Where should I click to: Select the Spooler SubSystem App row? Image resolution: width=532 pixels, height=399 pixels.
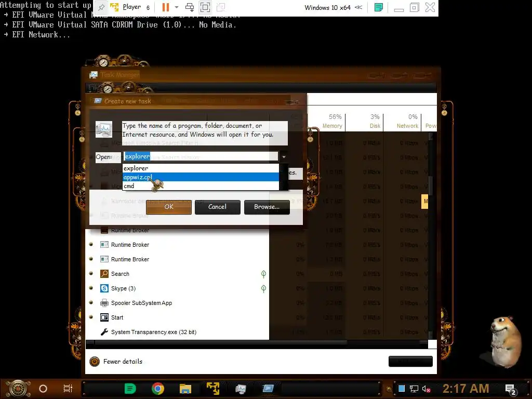(x=178, y=303)
